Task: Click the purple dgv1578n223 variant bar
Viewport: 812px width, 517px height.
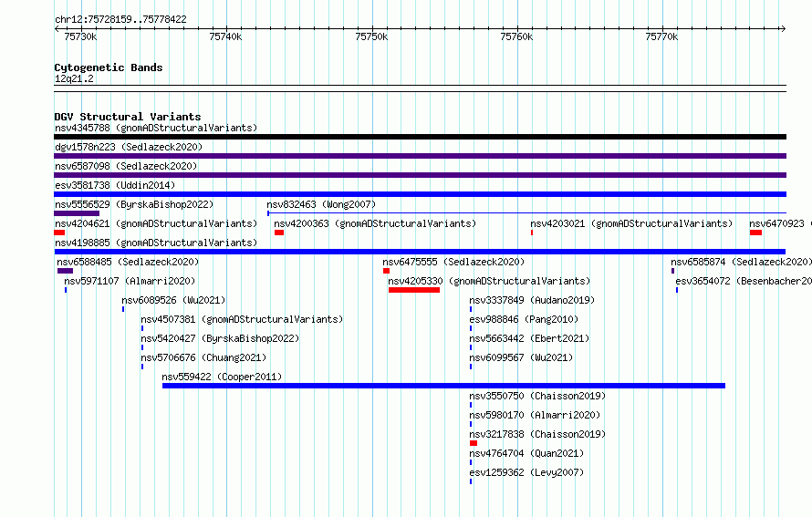Action: [420, 156]
